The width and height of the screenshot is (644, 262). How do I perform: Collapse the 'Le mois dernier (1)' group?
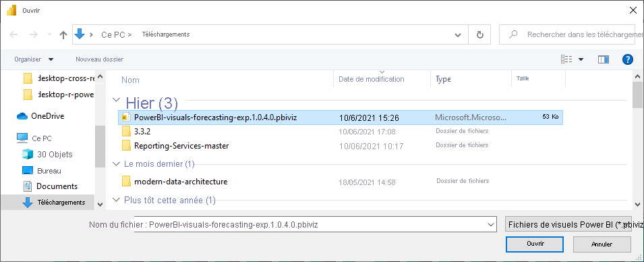pyautogui.click(x=117, y=163)
